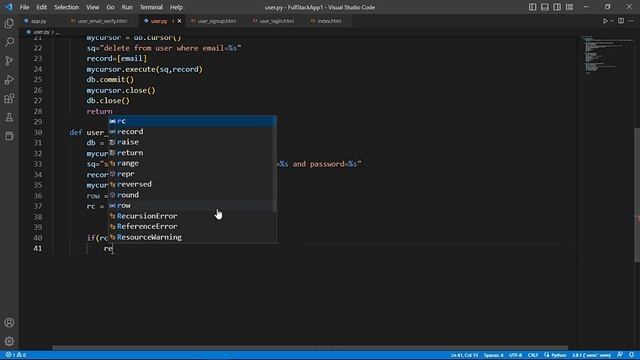
Task: Select 'reversed' autocomplete suggestion
Action: tap(192, 184)
